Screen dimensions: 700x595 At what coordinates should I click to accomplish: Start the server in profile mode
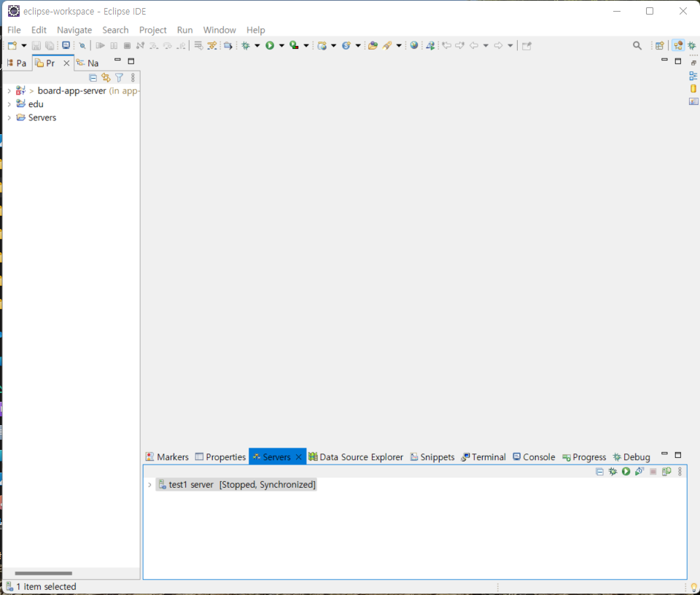[639, 471]
